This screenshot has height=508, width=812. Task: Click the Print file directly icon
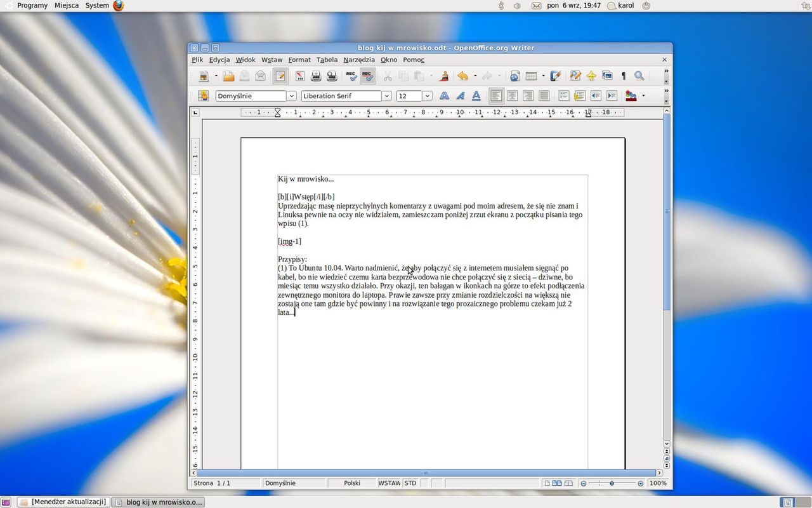[315, 76]
